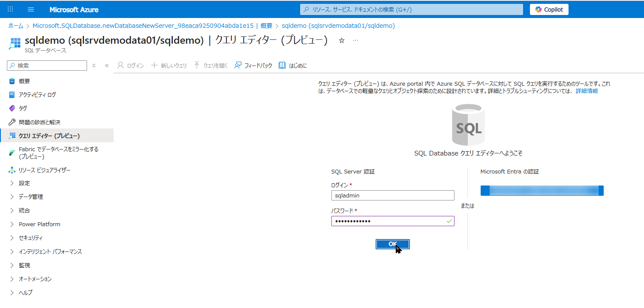The image size is (644, 308).
Task: Collapse the left sidebar menu
Action: (107, 66)
